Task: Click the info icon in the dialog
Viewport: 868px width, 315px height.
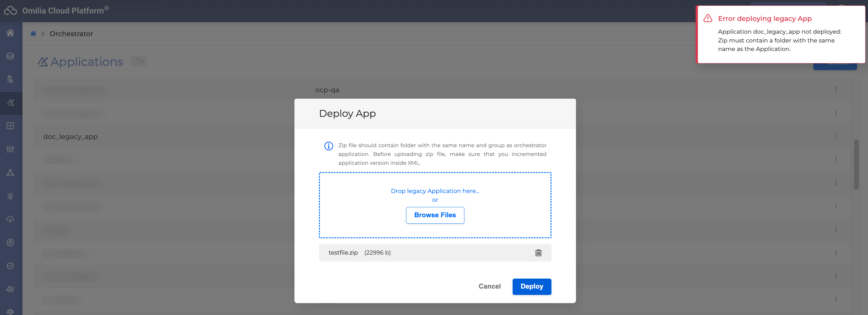Action: coord(328,146)
